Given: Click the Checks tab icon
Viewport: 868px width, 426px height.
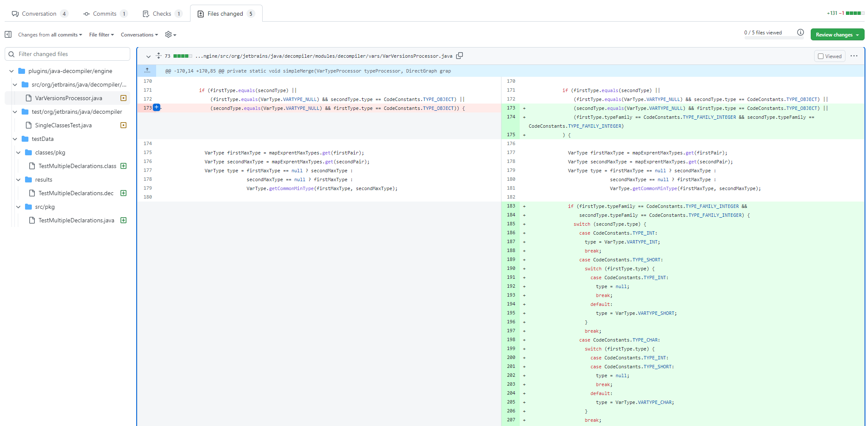Looking at the screenshot, I should click(x=146, y=14).
